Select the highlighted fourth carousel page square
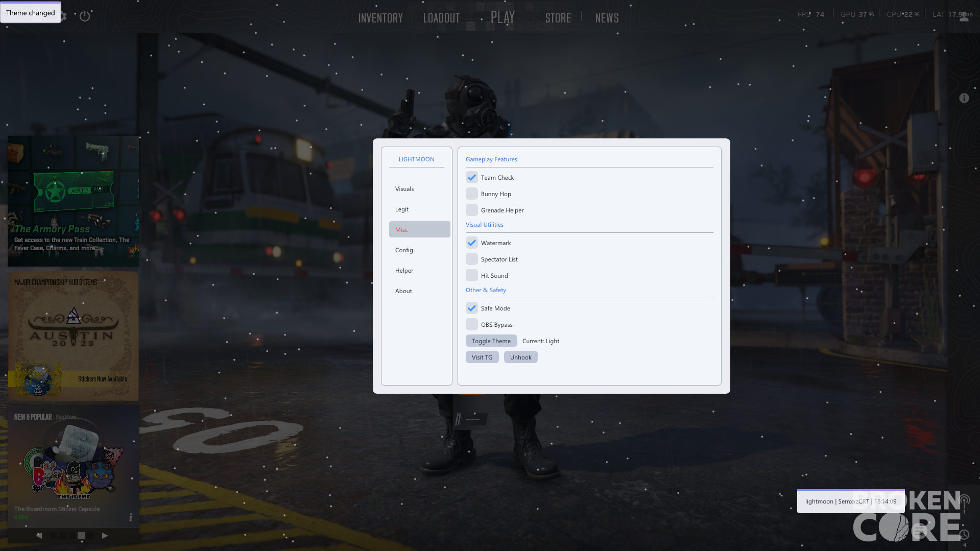The image size is (980, 551). [x=81, y=536]
